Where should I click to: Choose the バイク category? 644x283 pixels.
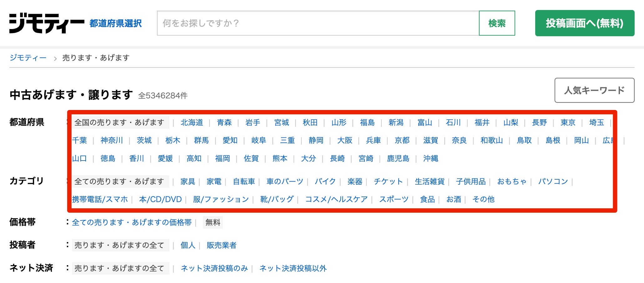click(325, 181)
